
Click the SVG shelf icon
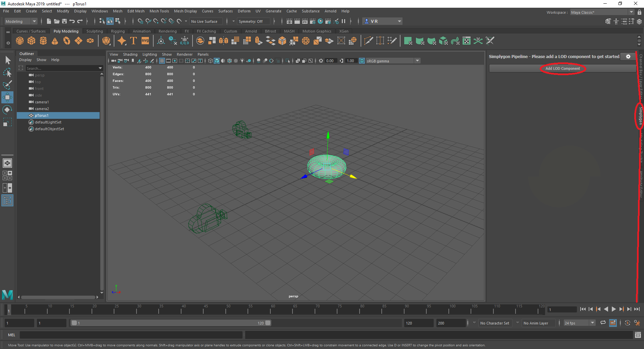pos(145,41)
